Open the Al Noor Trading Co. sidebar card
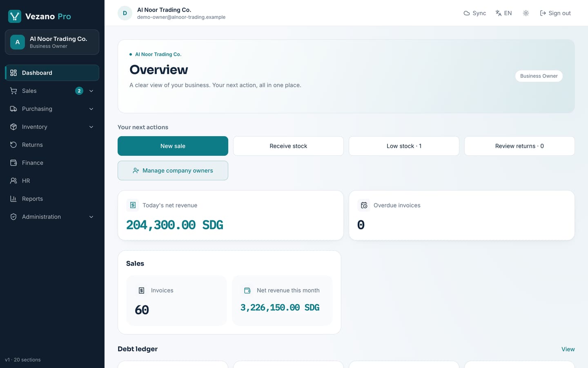This screenshot has width=588, height=368. 52,42
